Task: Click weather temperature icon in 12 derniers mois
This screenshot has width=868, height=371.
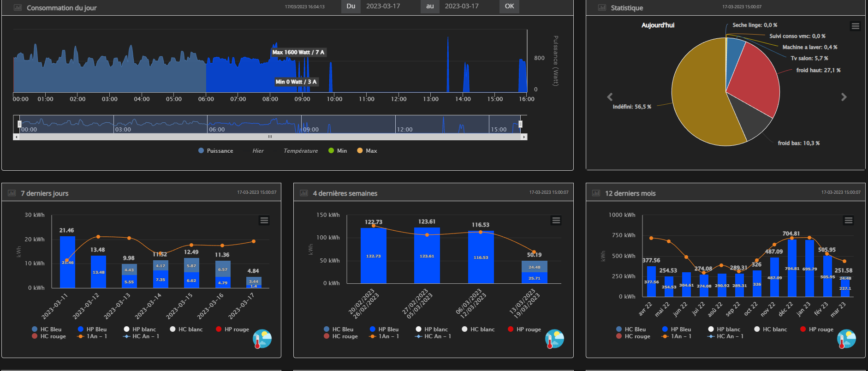Action: pyautogui.click(x=846, y=339)
